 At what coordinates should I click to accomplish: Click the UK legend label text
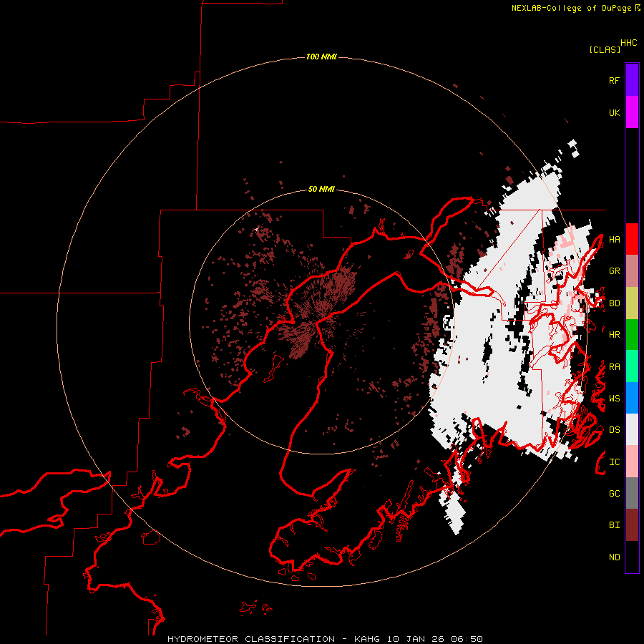pyautogui.click(x=614, y=112)
